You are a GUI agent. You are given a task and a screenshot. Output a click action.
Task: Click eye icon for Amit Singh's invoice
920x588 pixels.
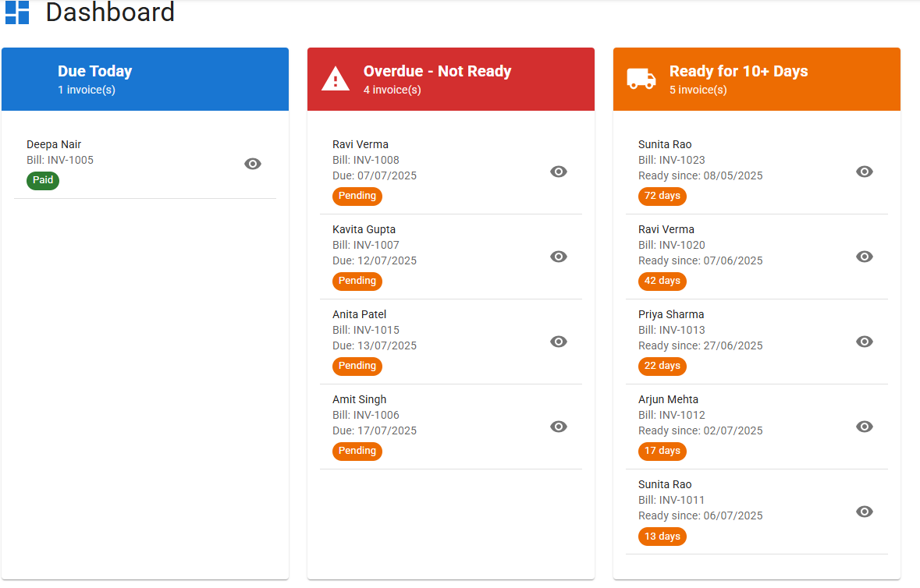pyautogui.click(x=559, y=427)
